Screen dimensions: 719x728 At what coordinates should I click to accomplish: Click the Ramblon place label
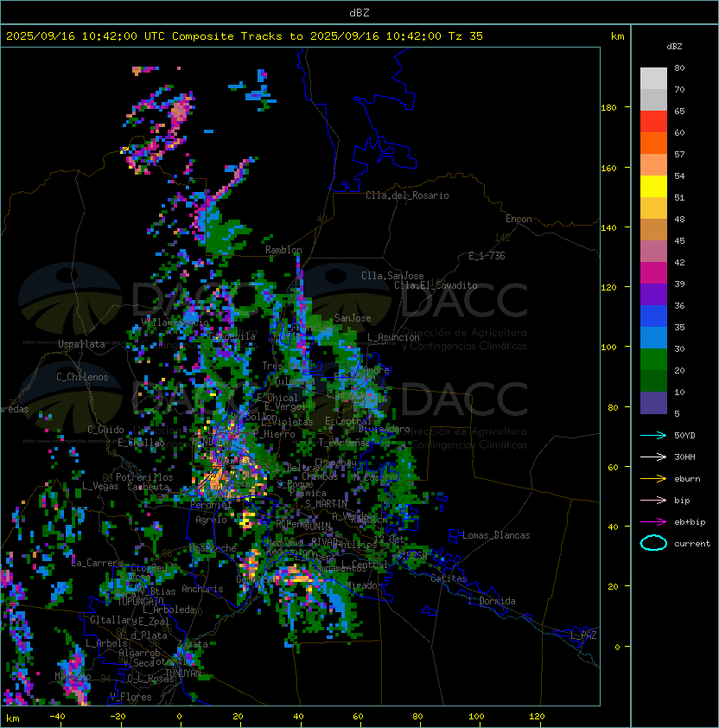pos(283,250)
